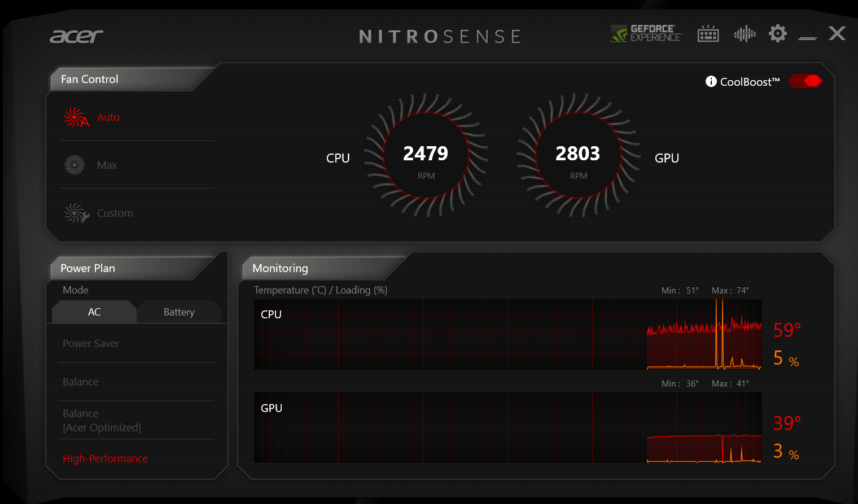Open NitroSense settings via gear icon
Image resolution: width=858 pixels, height=504 pixels.
tap(777, 34)
